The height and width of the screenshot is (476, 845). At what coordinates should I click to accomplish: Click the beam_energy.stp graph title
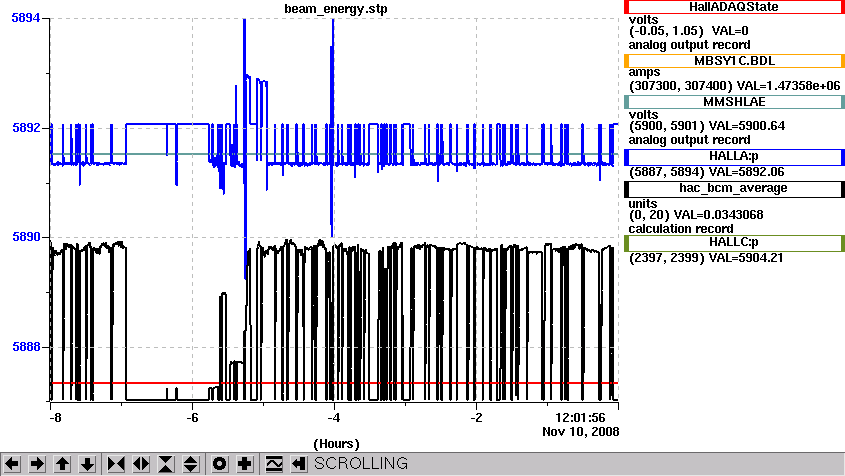click(x=336, y=9)
